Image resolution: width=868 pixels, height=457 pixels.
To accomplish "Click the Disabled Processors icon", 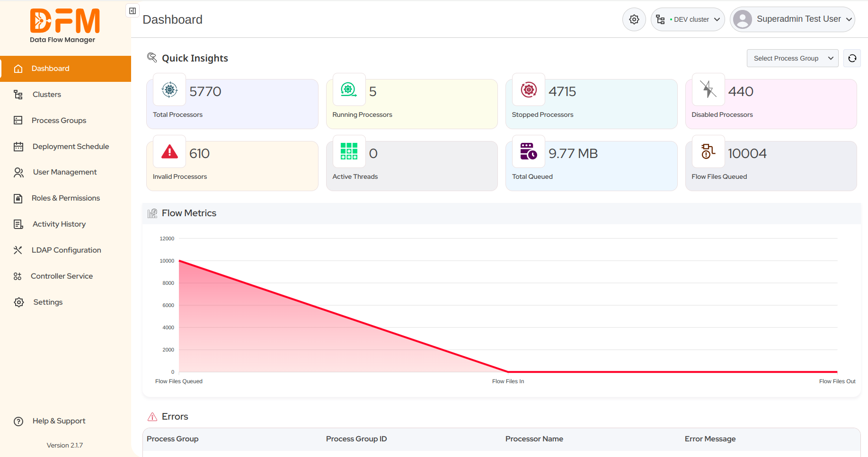I will click(x=708, y=89).
